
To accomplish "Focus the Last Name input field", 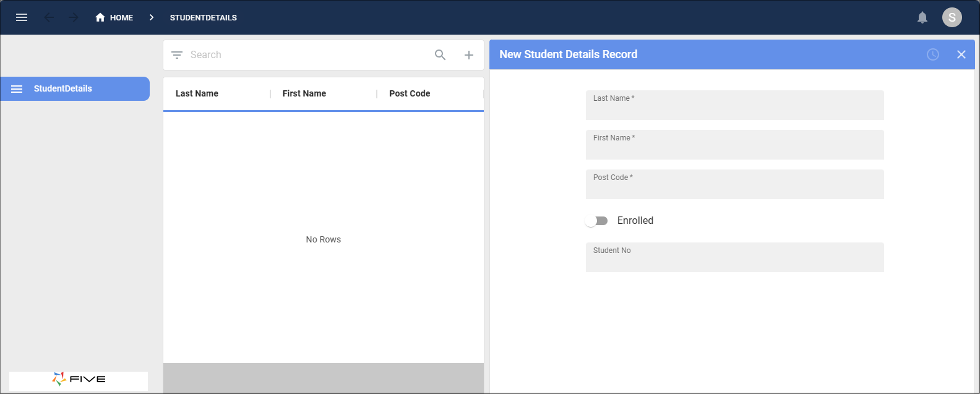I will (x=734, y=105).
